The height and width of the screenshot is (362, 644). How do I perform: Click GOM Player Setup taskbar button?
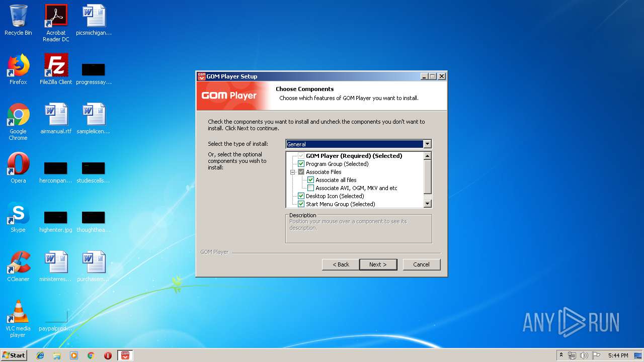pyautogui.click(x=125, y=355)
